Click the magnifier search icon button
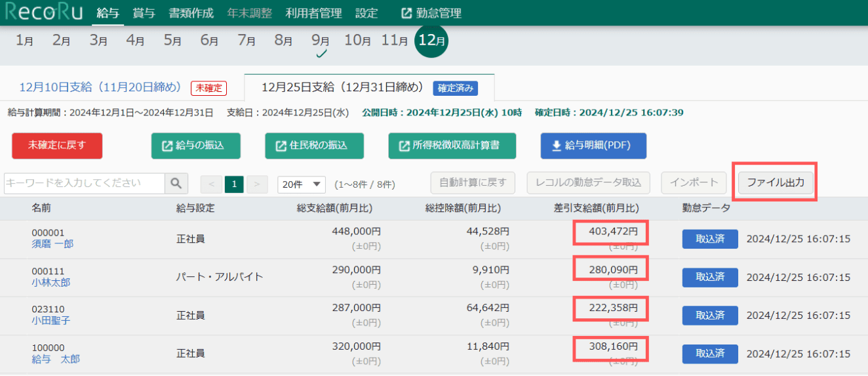The height and width of the screenshot is (376, 868). [176, 184]
